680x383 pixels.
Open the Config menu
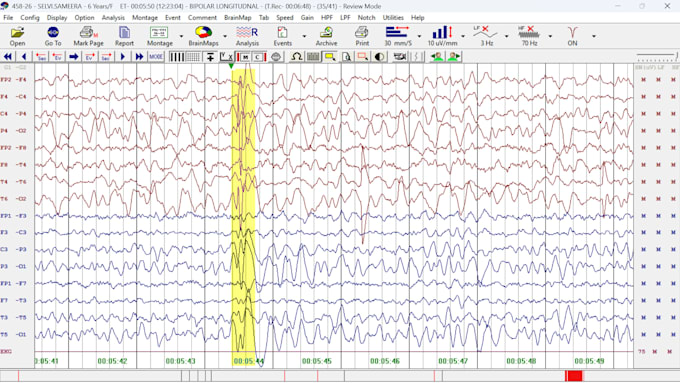point(30,18)
